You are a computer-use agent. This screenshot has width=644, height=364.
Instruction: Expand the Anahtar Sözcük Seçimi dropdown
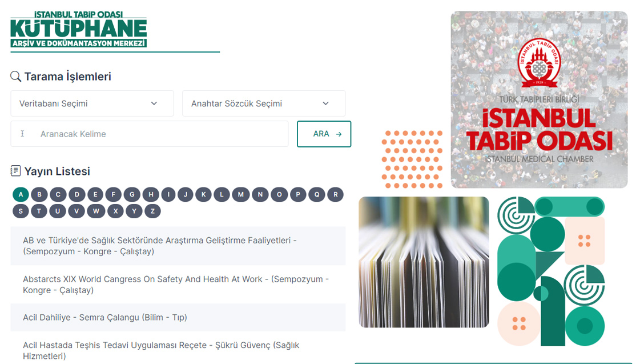coord(264,103)
